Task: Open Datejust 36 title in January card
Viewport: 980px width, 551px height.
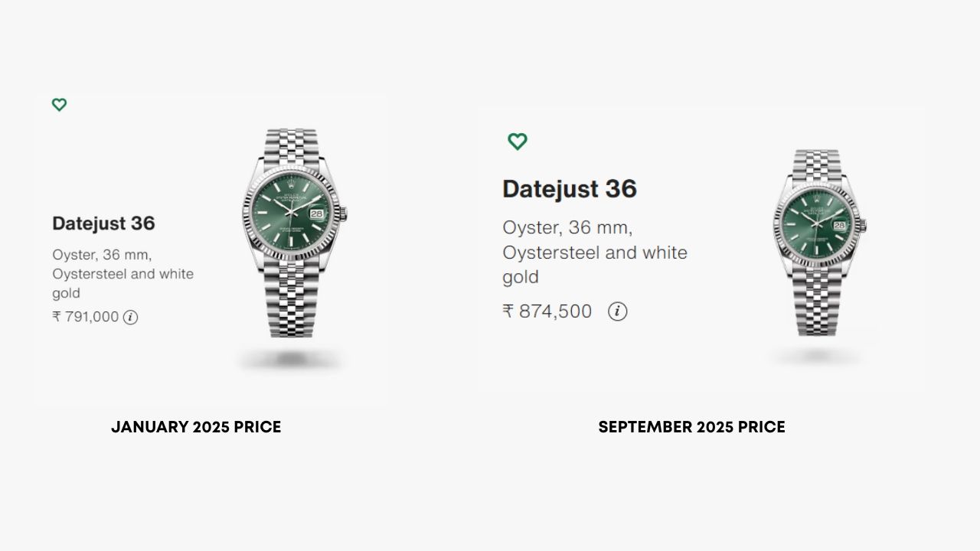Action: click(x=103, y=223)
